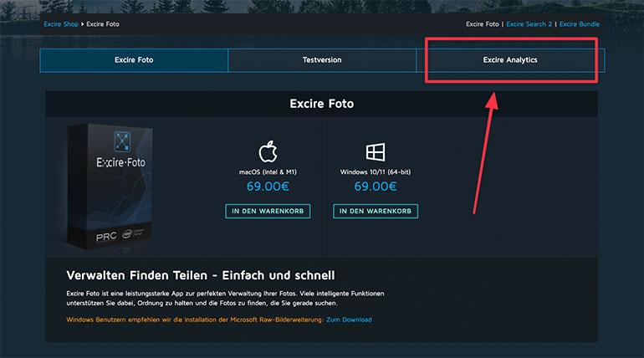This screenshot has height=358, width=644.
Task: Click the macOS (Intel & M1) label
Action: click(x=268, y=172)
